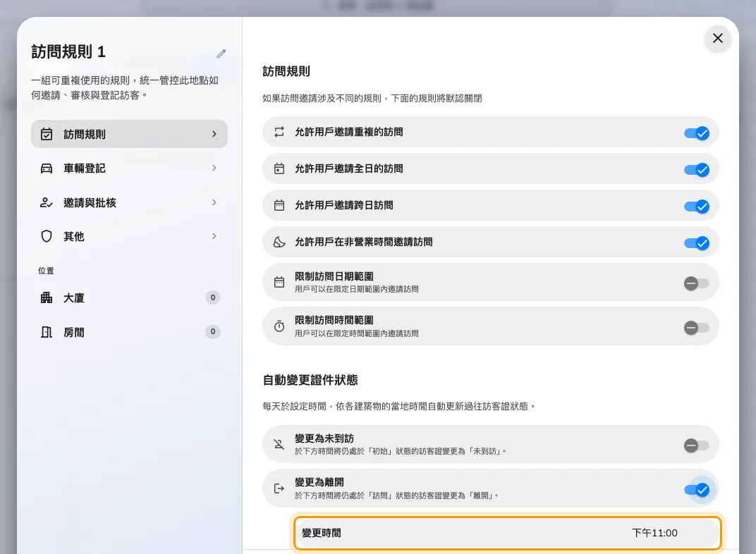Click the pencil edit icon beside 訪問規則 1
The image size is (756, 554).
coord(221,54)
